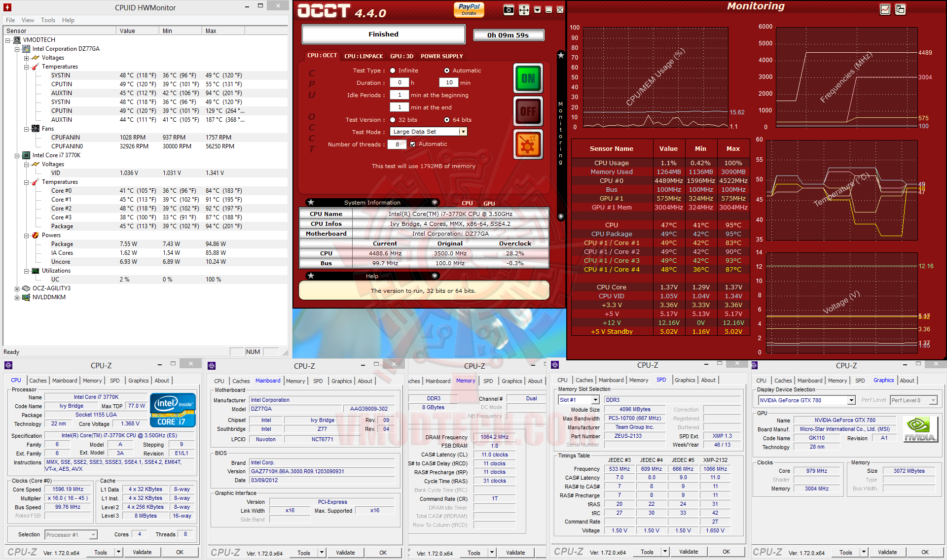Uncheck the Automatic threads checkbox
The image size is (947, 560).
tap(413, 144)
